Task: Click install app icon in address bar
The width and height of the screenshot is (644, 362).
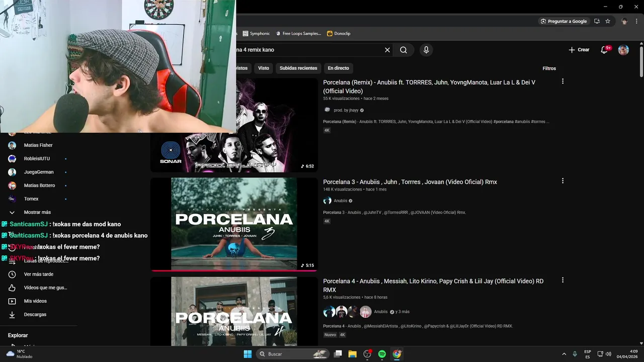Action: [597, 21]
